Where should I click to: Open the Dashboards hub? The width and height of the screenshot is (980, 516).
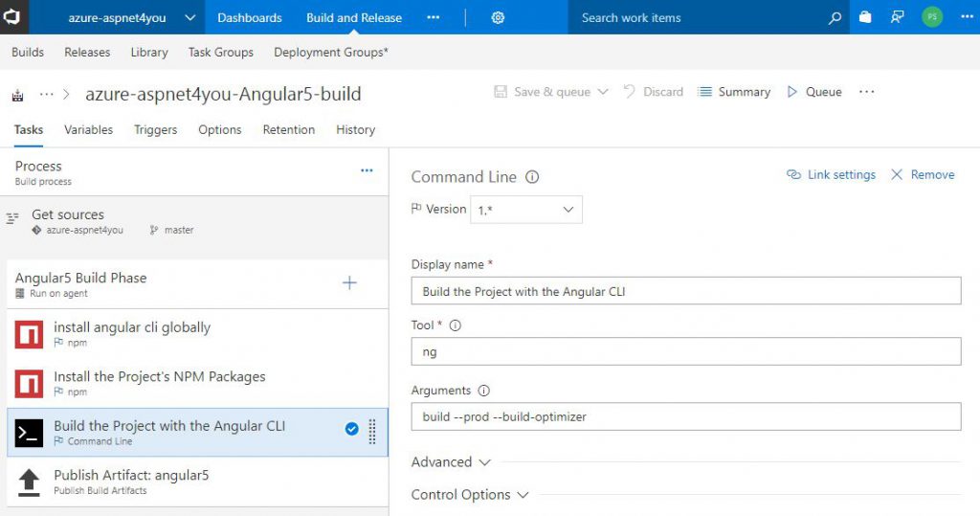pyautogui.click(x=250, y=17)
